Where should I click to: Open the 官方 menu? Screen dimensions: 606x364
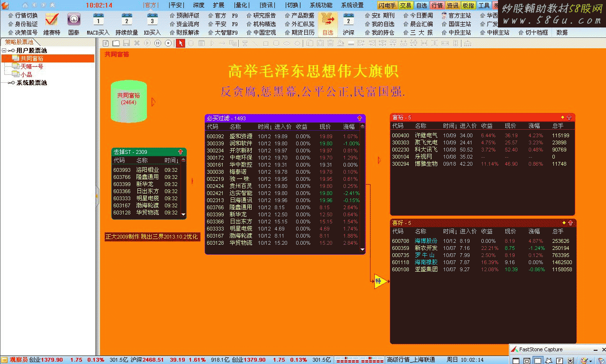click(150, 5)
